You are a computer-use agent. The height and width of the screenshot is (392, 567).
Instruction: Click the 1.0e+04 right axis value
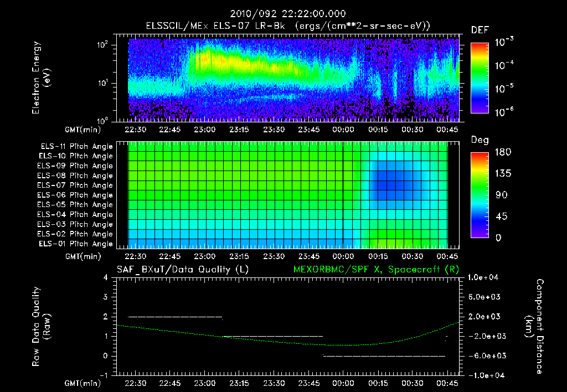pyautogui.click(x=483, y=277)
